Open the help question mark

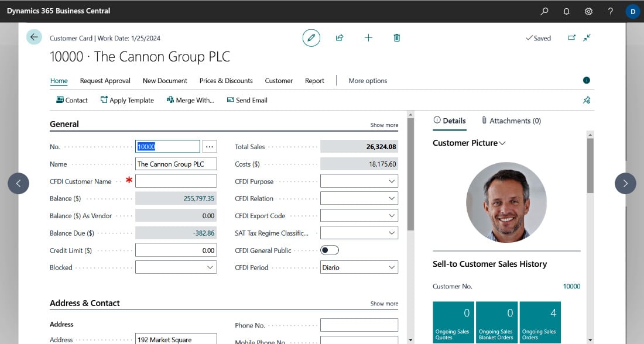610,11
